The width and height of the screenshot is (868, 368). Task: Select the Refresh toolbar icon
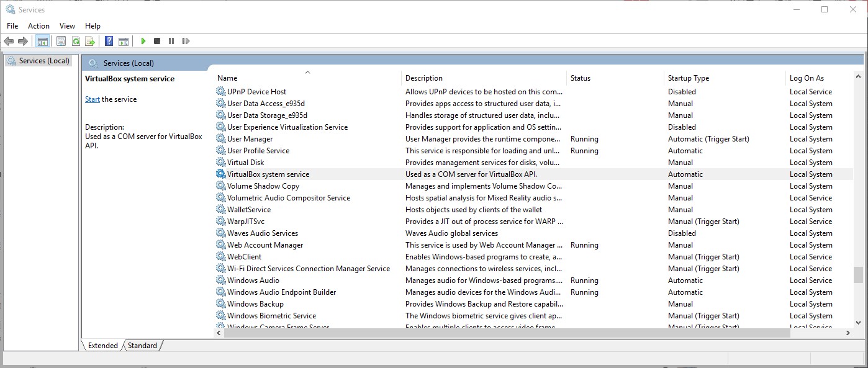point(75,41)
